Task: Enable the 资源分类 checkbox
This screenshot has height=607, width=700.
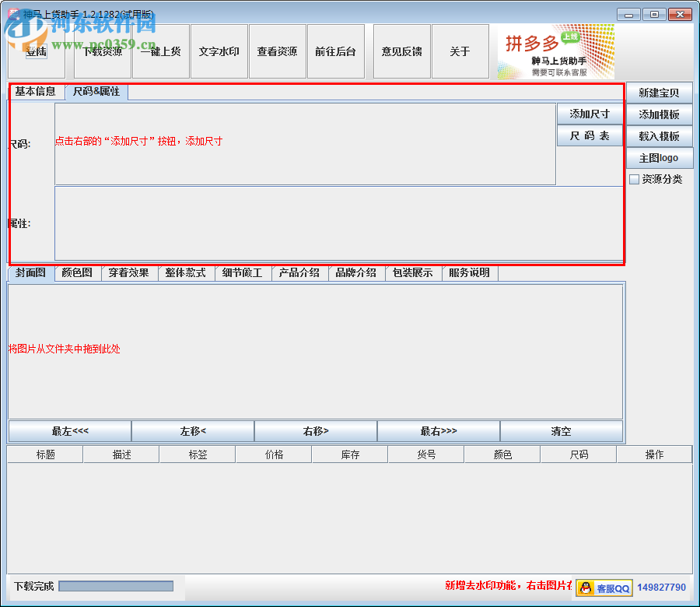Action: (635, 179)
